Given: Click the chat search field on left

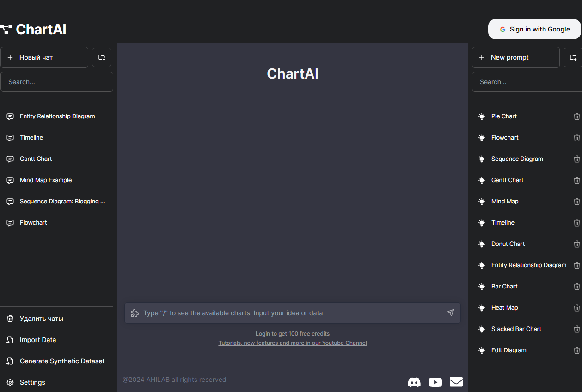Looking at the screenshot, I should [57, 82].
